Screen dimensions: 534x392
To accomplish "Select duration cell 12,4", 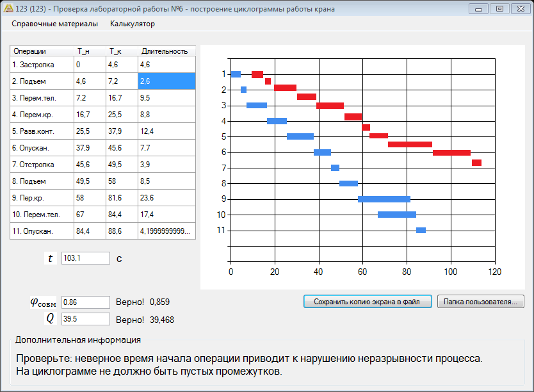I will point(167,131).
